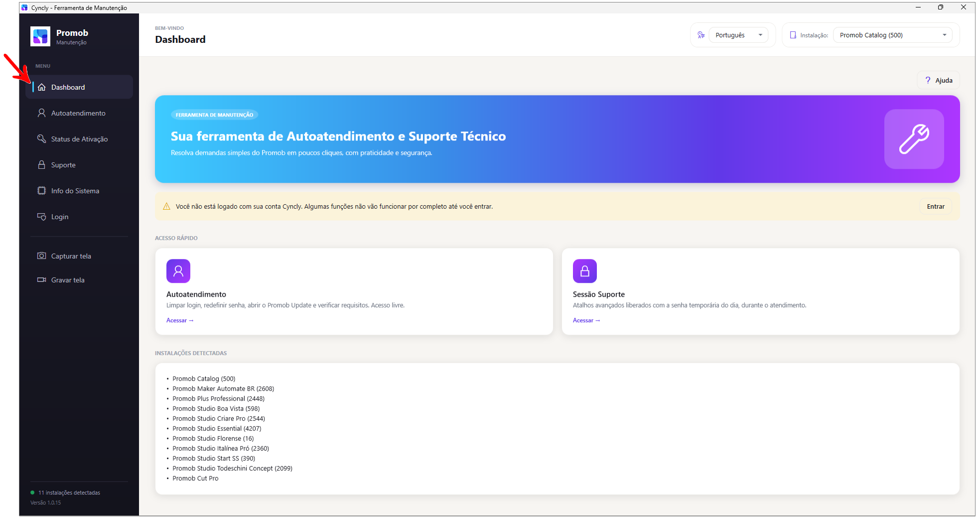Click the Info do Sistema chip icon
The image size is (980, 521).
(42, 191)
